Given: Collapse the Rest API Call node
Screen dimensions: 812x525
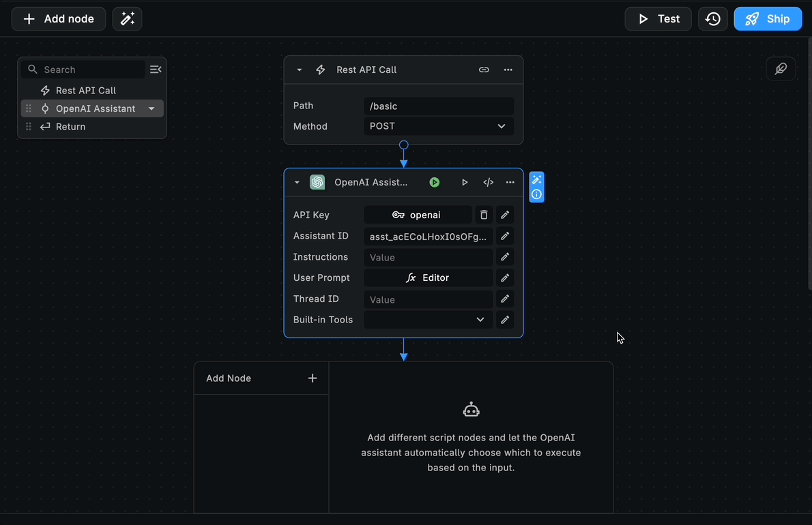Looking at the screenshot, I should [x=300, y=70].
